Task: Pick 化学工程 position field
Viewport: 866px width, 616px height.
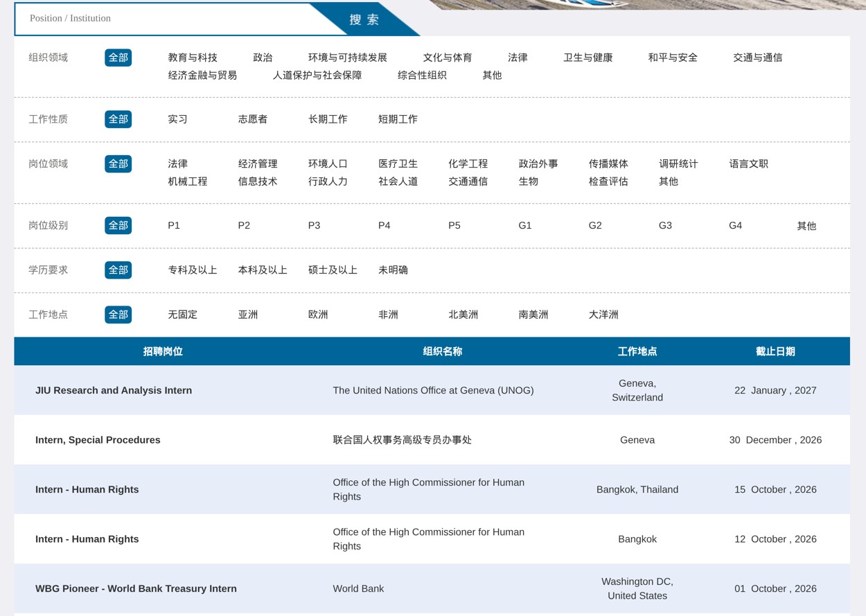Action: coord(468,164)
